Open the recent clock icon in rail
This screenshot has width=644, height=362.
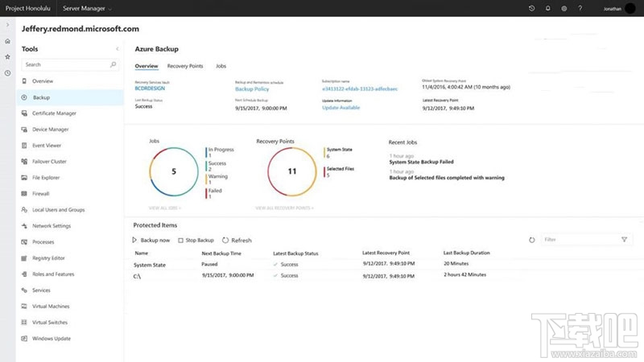pos(7,73)
